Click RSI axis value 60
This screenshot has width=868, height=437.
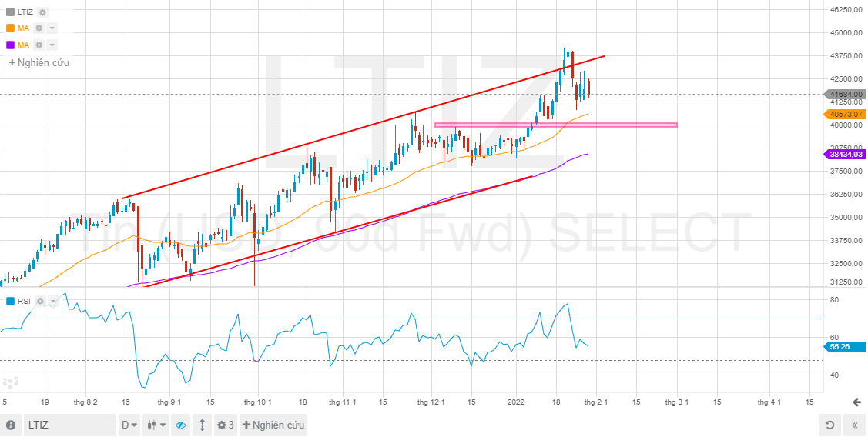pos(834,338)
